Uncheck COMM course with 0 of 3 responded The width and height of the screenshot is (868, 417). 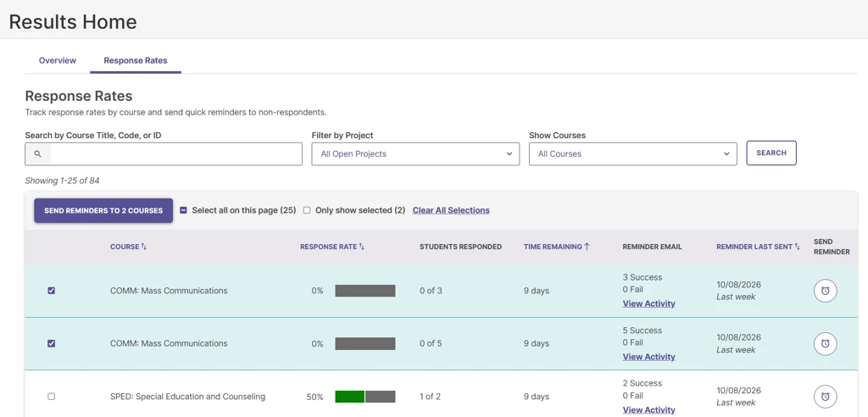coord(52,291)
